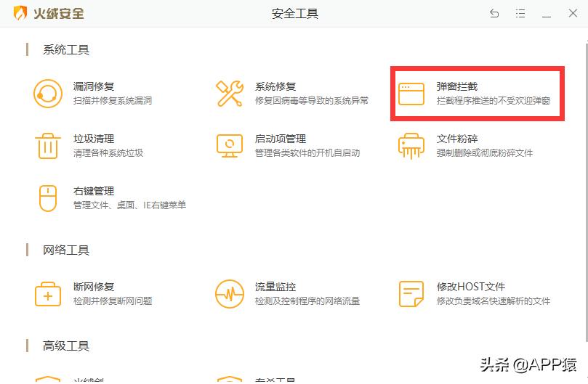The height and width of the screenshot is (384, 588).
Task: Click description 检测及控制程序的网络流量
Action: pyautogui.click(x=307, y=301)
